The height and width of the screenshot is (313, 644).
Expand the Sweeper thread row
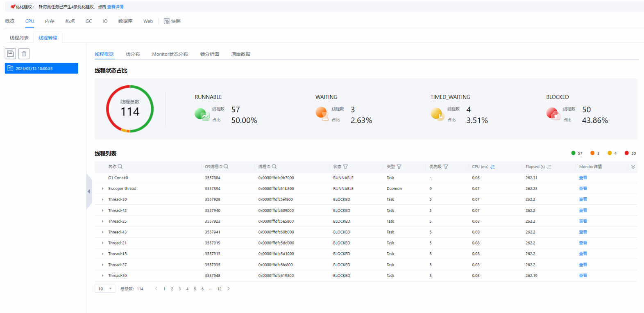tap(102, 189)
